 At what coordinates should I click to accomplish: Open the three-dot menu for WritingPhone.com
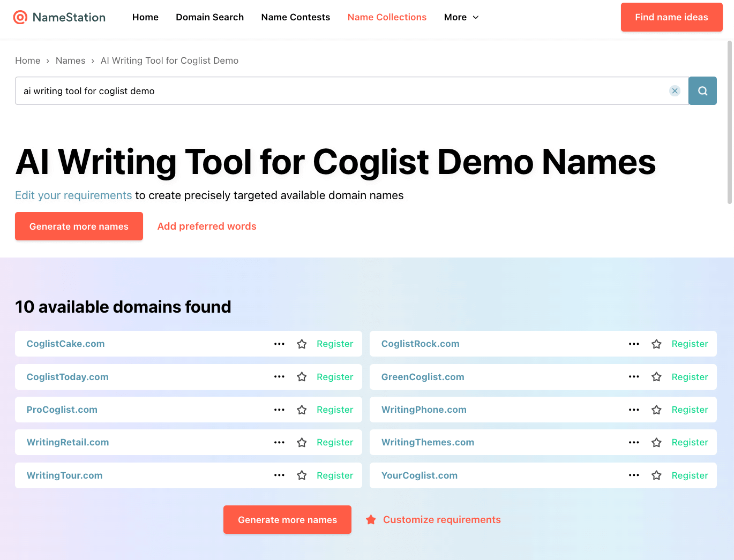pos(634,410)
